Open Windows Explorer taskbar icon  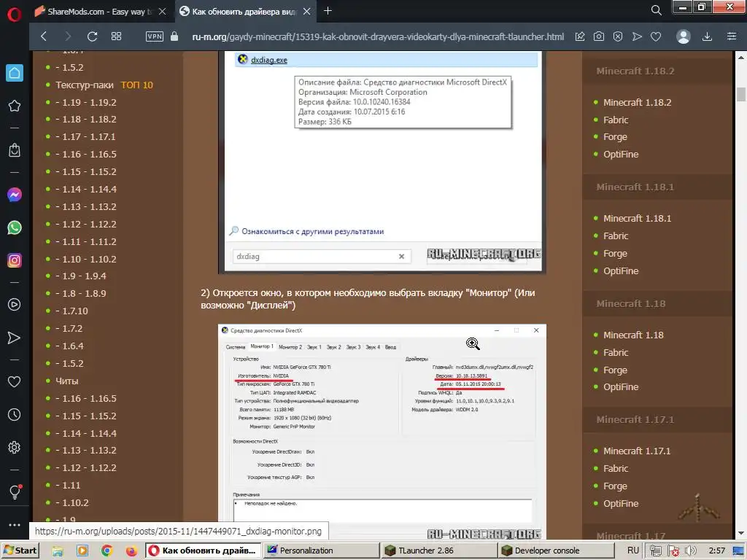[58, 551]
